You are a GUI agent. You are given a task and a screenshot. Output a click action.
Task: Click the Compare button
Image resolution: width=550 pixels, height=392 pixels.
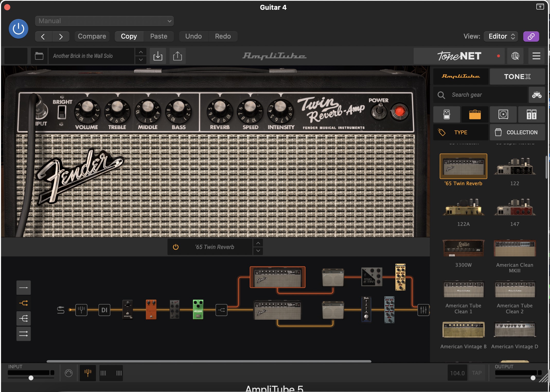[x=92, y=36]
